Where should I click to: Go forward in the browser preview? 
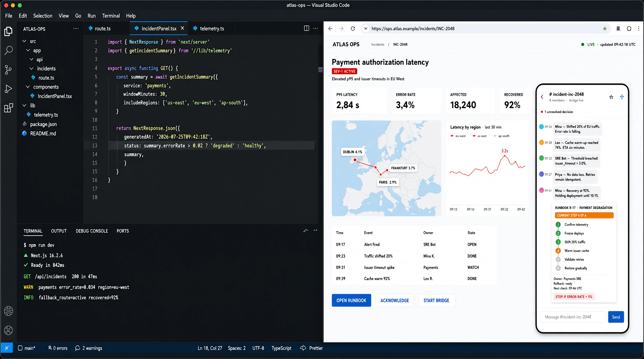[341, 29]
